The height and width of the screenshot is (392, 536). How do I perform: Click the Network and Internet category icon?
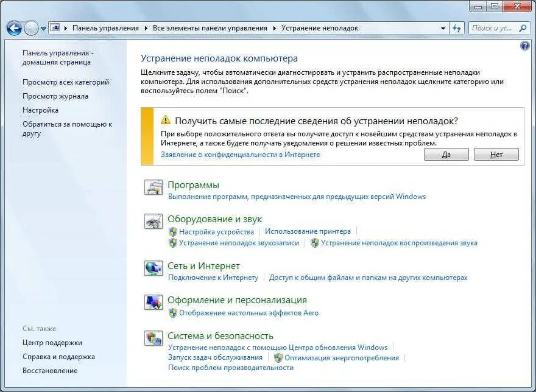[153, 268]
